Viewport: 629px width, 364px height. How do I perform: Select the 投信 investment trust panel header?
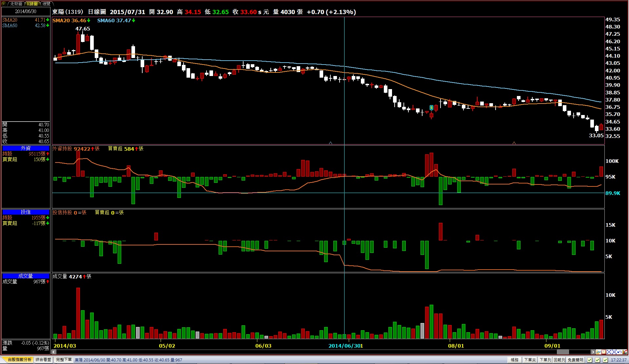tap(26, 212)
